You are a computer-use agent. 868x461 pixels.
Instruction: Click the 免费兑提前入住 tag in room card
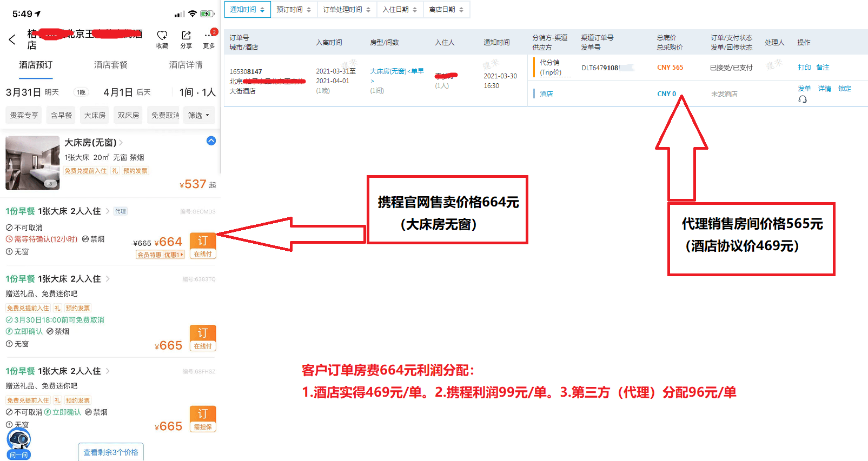coord(85,171)
